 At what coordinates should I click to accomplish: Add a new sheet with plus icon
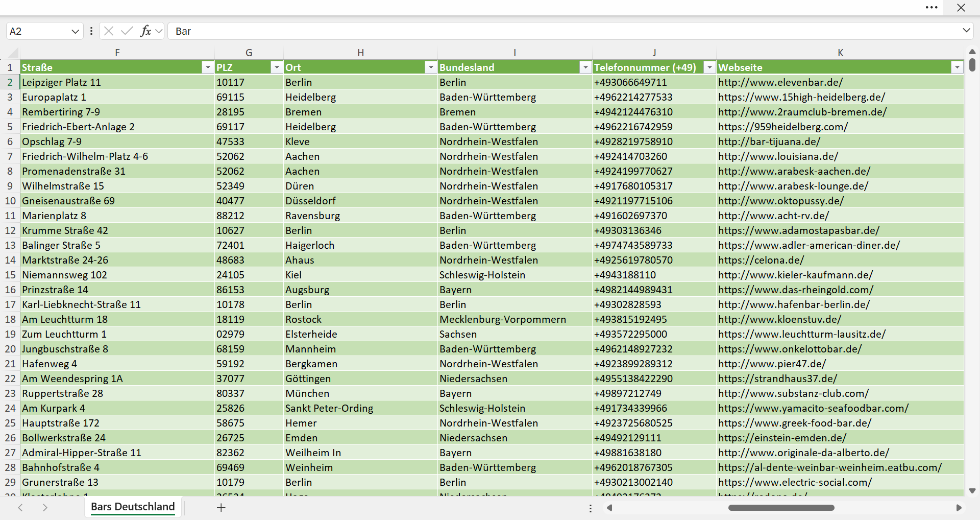[221, 507]
